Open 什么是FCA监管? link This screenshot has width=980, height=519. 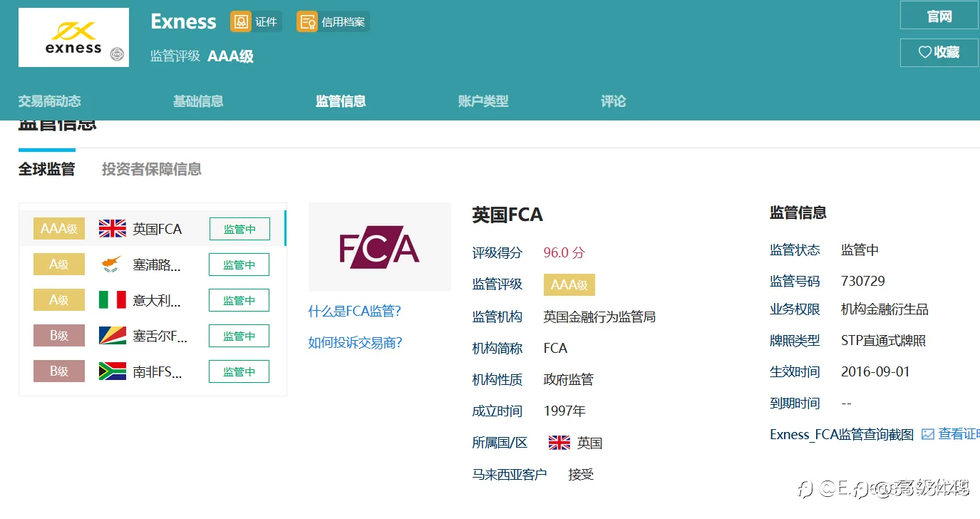[355, 312]
